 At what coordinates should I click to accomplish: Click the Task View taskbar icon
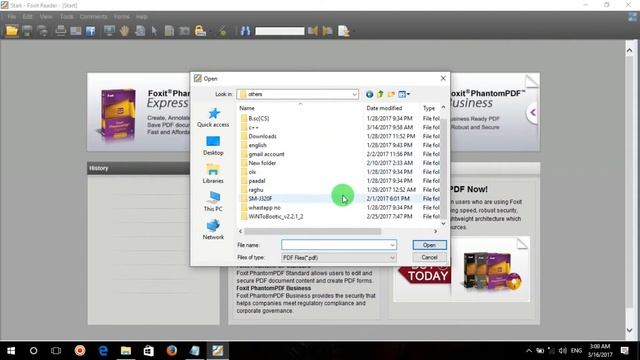click(x=56, y=351)
